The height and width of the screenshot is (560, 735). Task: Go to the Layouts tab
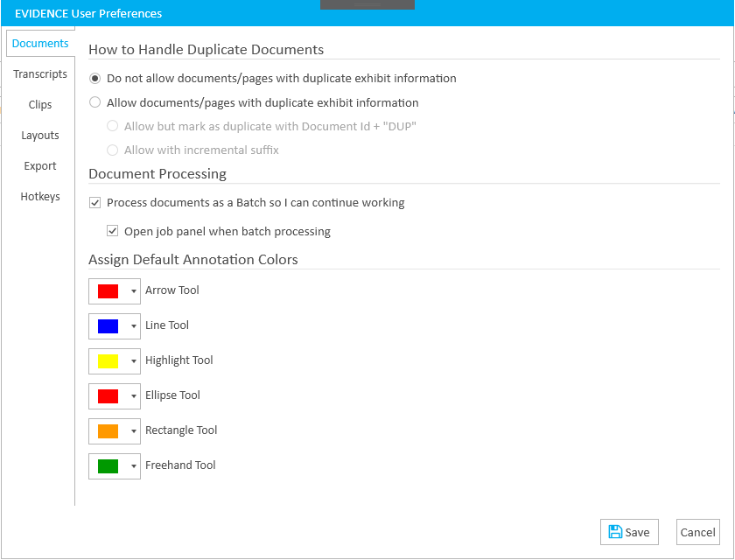tap(40, 136)
